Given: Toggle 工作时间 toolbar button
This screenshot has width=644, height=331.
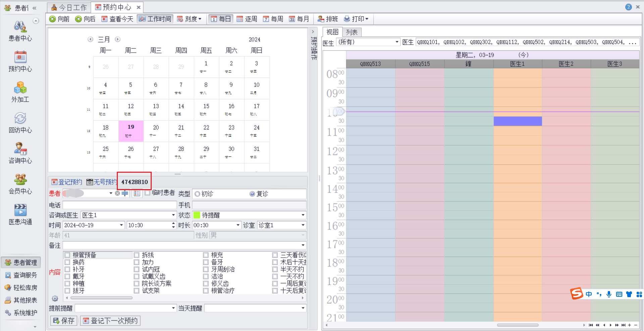Looking at the screenshot, I should (155, 19).
